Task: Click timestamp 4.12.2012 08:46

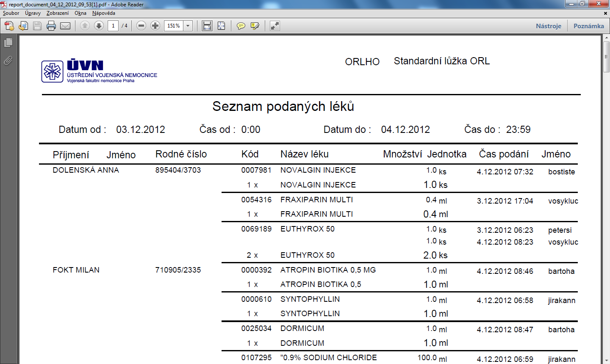Action: pos(505,271)
